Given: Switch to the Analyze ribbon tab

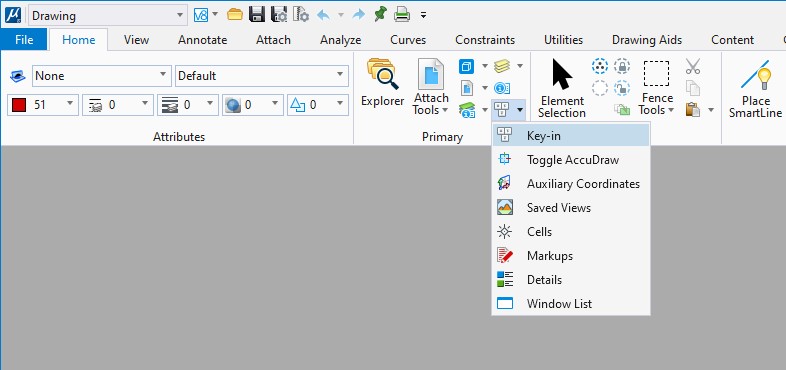Looking at the screenshot, I should (340, 40).
